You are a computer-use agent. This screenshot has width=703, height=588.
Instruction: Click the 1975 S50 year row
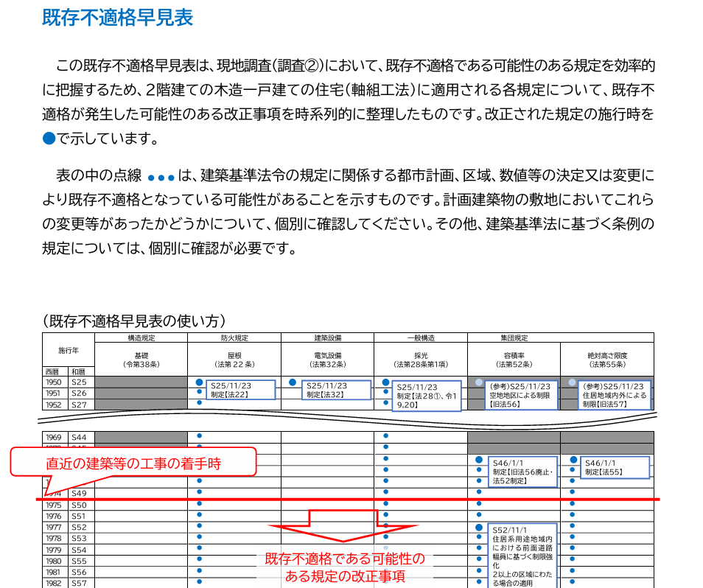pos(68,505)
